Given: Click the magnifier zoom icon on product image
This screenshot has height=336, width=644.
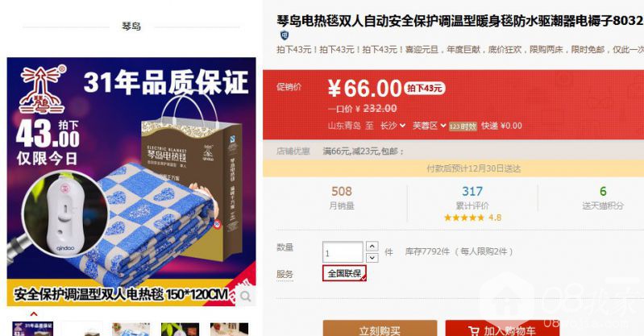Looking at the screenshot, I should click(245, 297).
